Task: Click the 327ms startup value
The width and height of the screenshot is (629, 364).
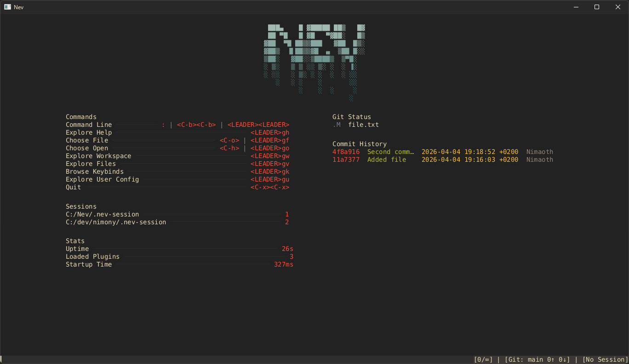Action: pyautogui.click(x=284, y=264)
